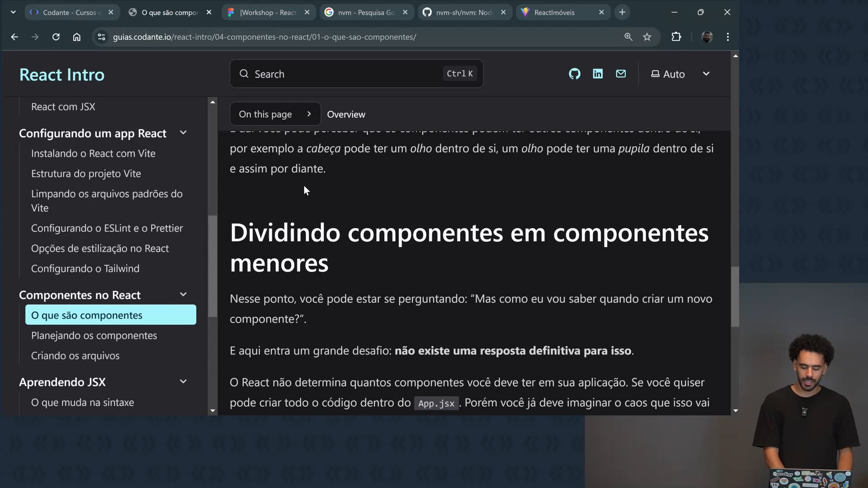Bookmark this page with the star icon
This screenshot has width=868, height=488.
tap(647, 37)
